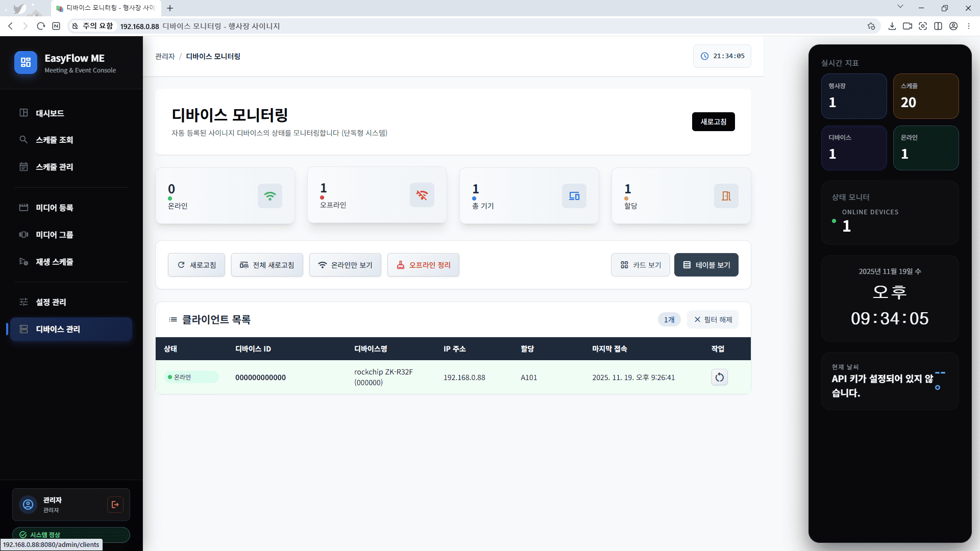This screenshot has height=551, width=980.
Task: Click the browser download icon
Action: click(x=892, y=26)
